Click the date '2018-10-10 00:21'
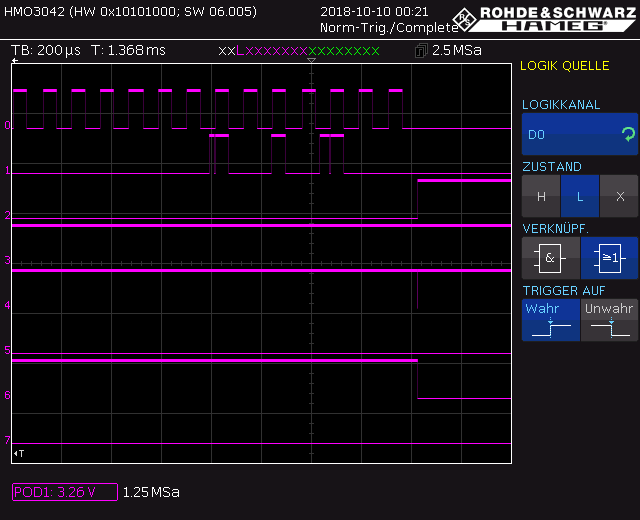Screen dimensions: 640x520 point(374,12)
